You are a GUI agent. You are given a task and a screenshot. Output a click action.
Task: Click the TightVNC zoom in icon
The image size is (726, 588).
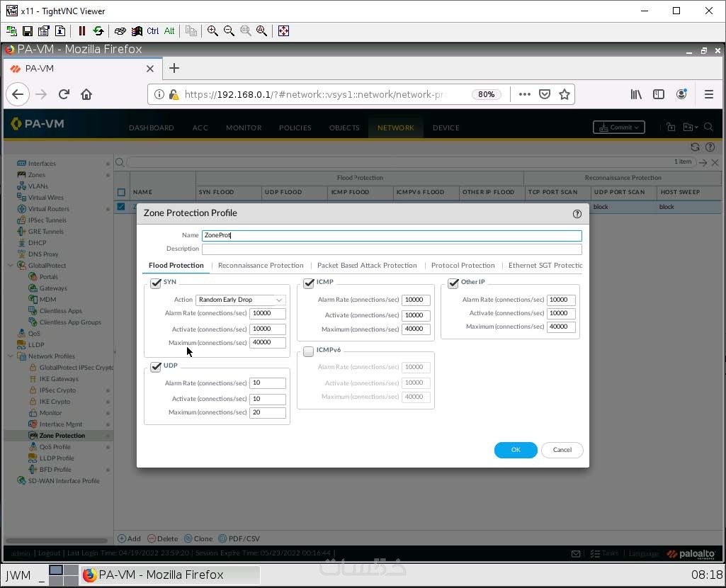pyautogui.click(x=212, y=31)
